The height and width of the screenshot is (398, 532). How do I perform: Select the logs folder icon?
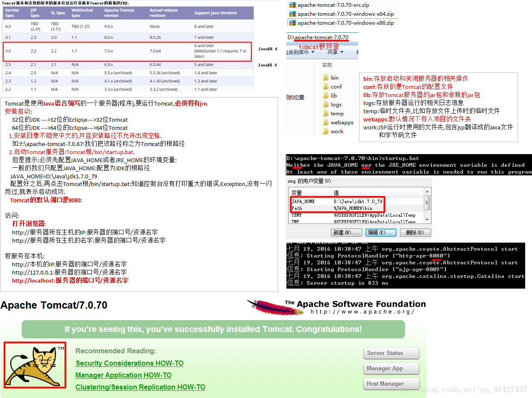tap(325, 104)
